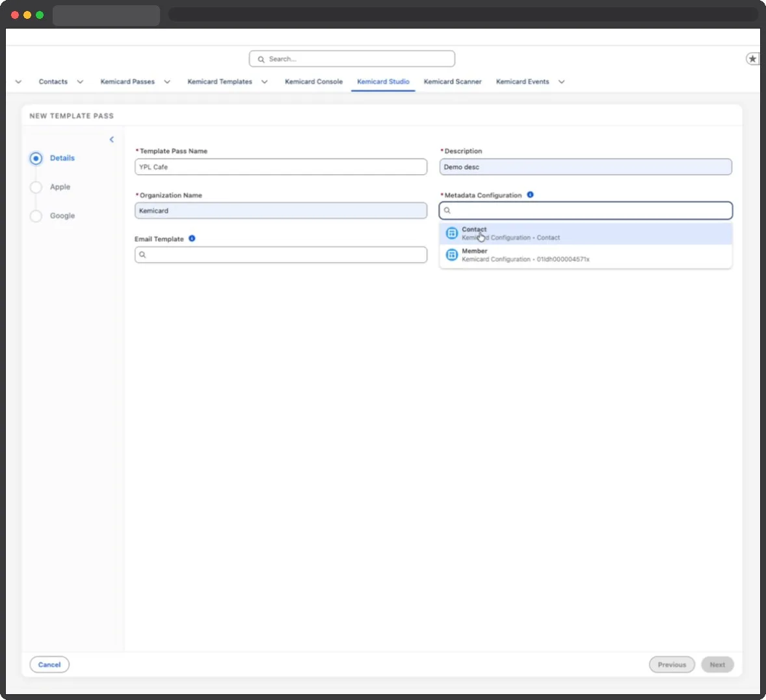Focus the Organization Name field

point(281,211)
